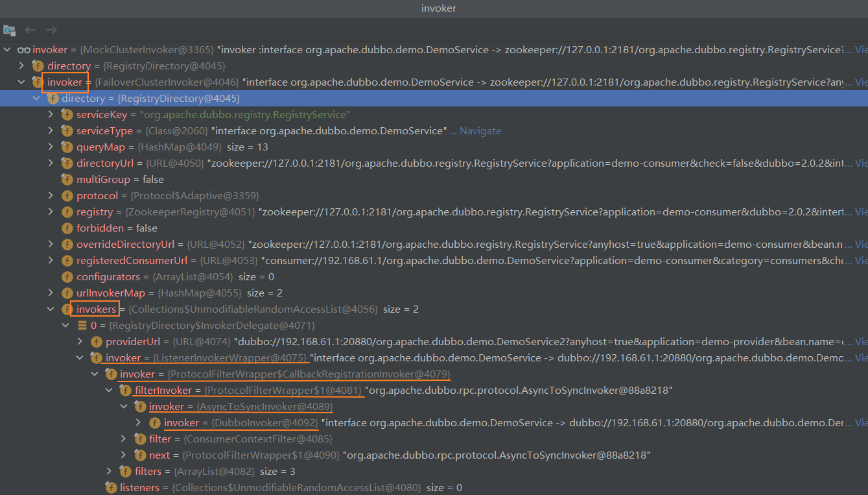868x495 pixels.
Task: Click field icon beside filterInvoker
Action: [125, 391]
